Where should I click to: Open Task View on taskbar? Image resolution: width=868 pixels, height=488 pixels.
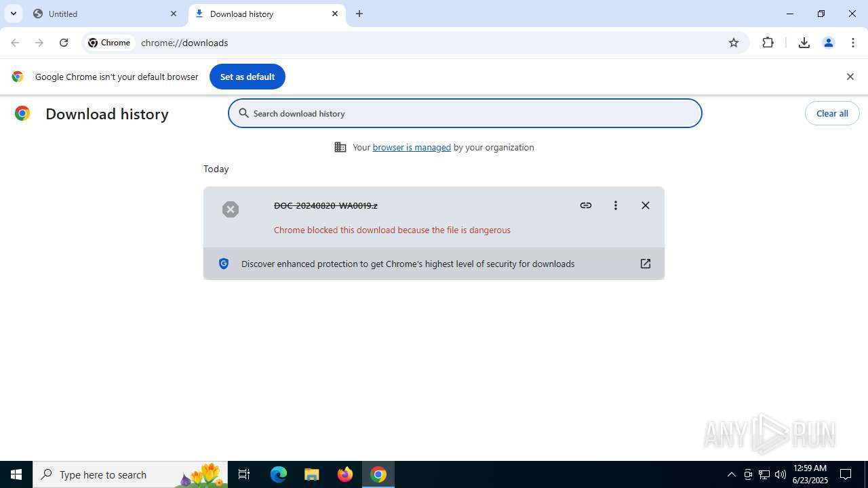pos(244,474)
